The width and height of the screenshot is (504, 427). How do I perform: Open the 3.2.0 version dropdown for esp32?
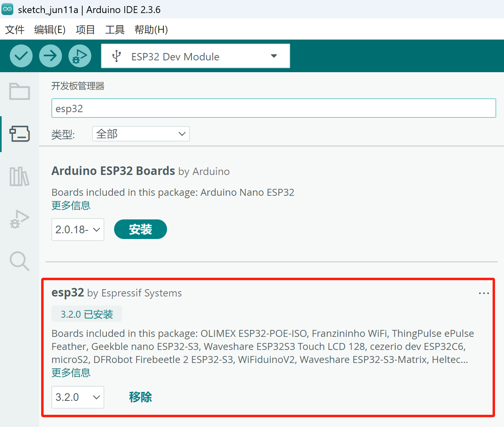coord(78,397)
